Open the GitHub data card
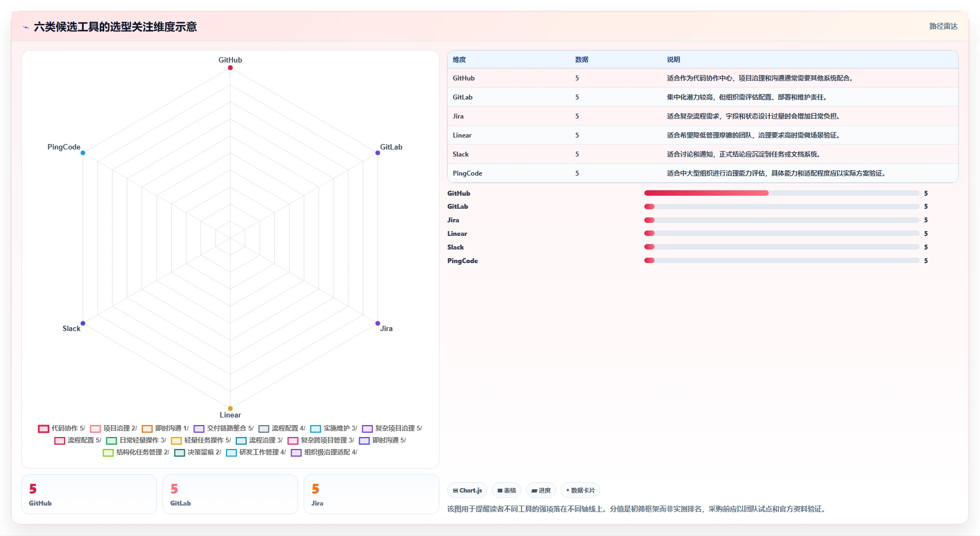The image size is (980, 536). click(89, 494)
